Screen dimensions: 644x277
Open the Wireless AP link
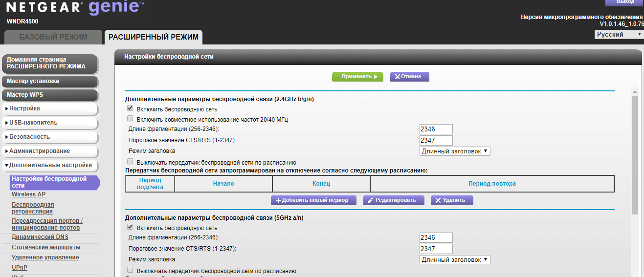28,194
